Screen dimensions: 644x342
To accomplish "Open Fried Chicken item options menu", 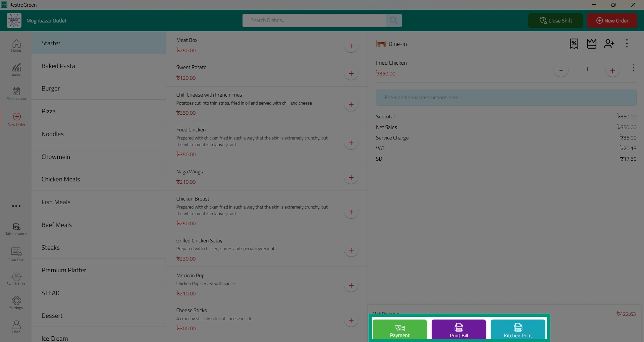I will 634,68.
